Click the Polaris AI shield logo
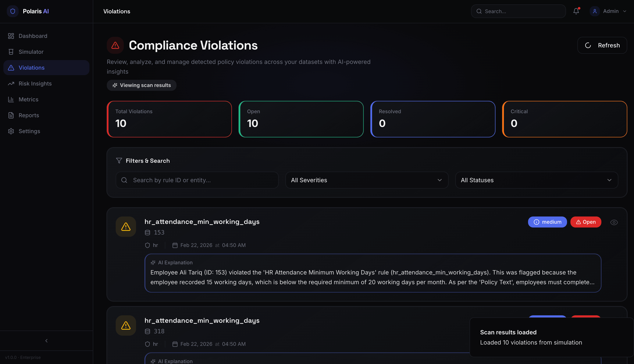Image resolution: width=634 pixels, height=364 pixels. [x=13, y=11]
